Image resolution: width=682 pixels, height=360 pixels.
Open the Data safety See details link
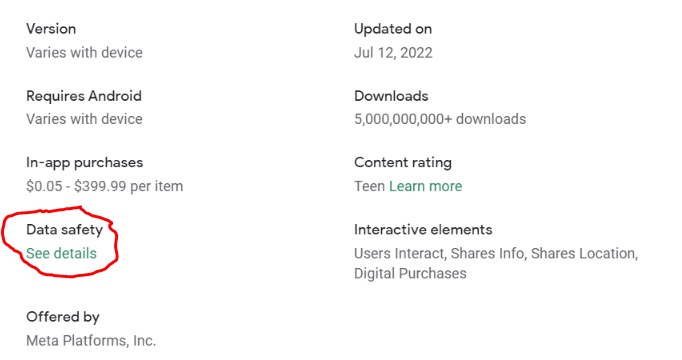pos(61,253)
